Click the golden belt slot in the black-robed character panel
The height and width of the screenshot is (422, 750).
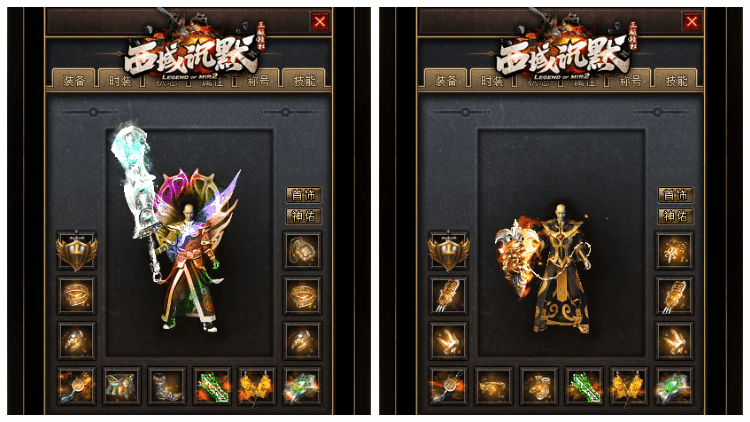point(494,386)
